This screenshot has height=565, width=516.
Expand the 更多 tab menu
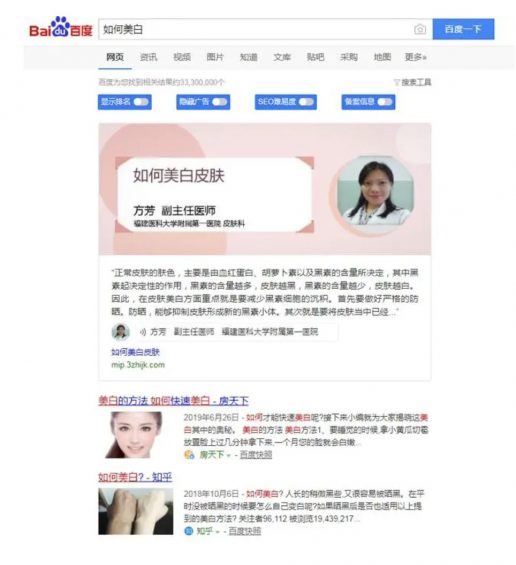click(x=415, y=57)
